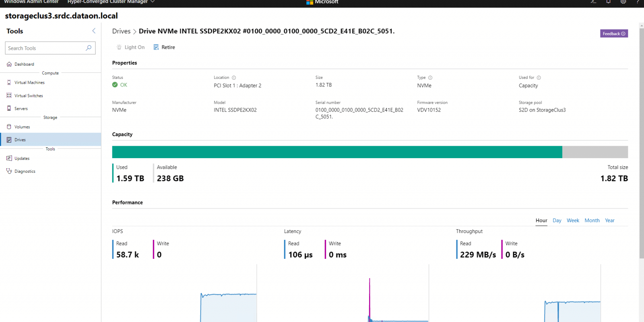644x322 pixels.
Task: Click the 106 µs read latency value
Action: point(301,255)
